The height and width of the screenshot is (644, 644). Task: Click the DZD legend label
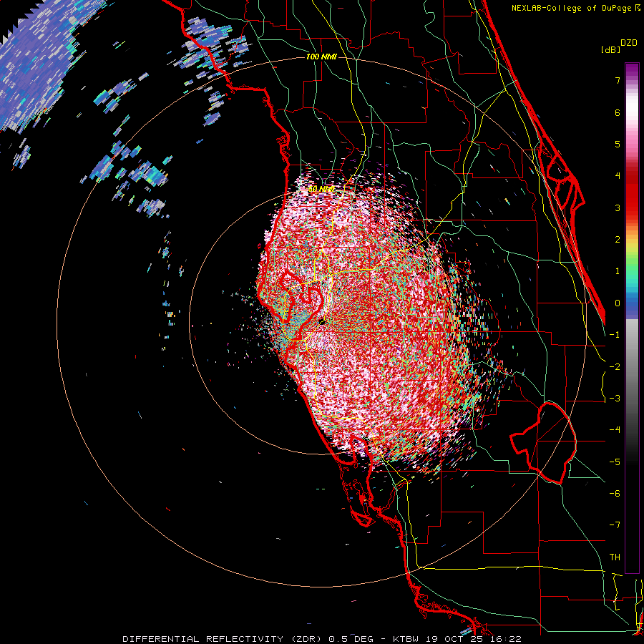[x=628, y=43]
